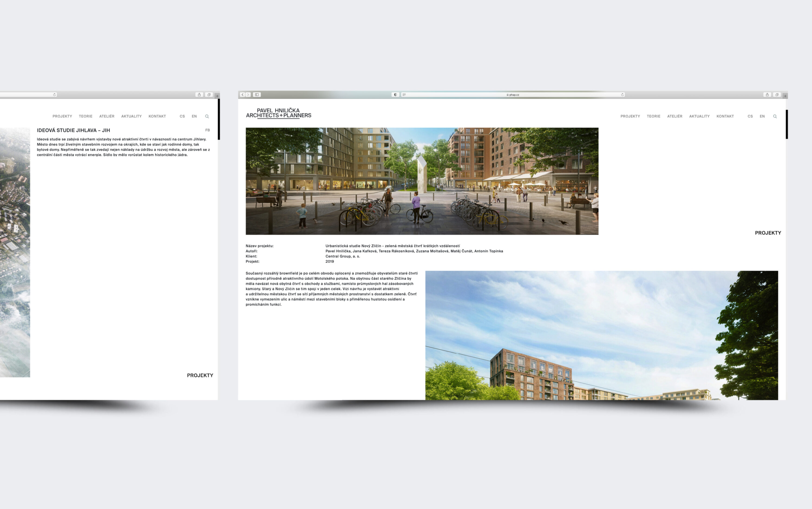Switch left page language to EN
The height and width of the screenshot is (509, 812).
tap(194, 116)
